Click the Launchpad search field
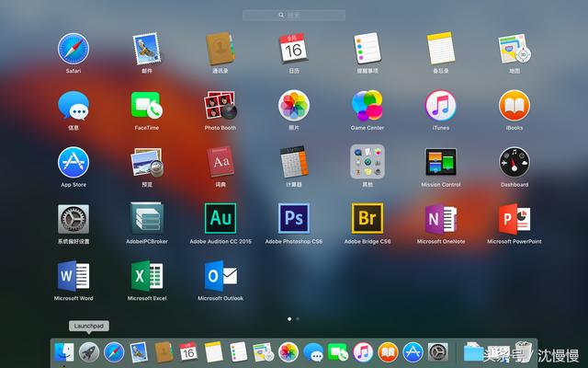 (294, 15)
